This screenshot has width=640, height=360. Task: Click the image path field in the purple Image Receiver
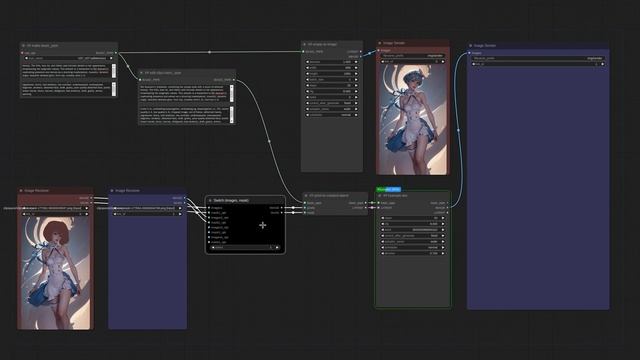pyautogui.click(x=148, y=208)
